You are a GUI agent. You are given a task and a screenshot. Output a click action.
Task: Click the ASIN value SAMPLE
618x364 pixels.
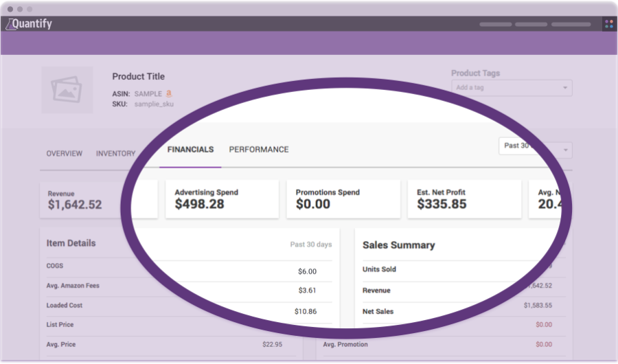pyautogui.click(x=148, y=93)
